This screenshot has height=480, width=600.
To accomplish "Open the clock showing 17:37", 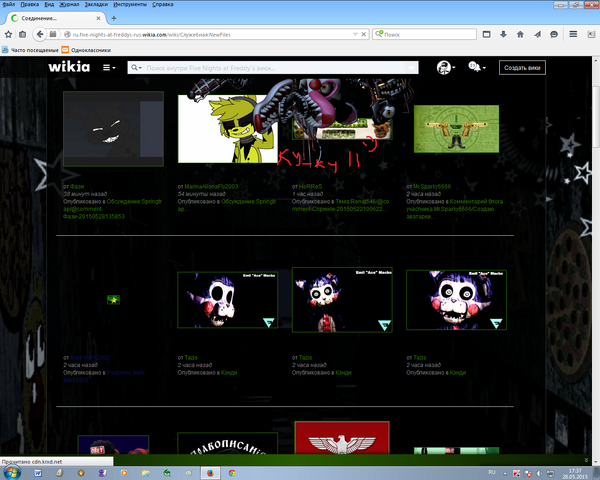I will (575, 473).
